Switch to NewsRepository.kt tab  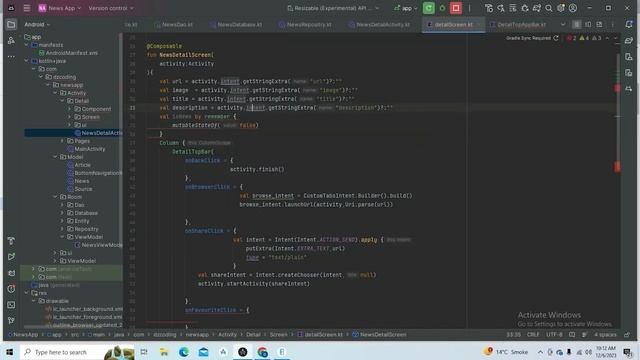click(305, 24)
